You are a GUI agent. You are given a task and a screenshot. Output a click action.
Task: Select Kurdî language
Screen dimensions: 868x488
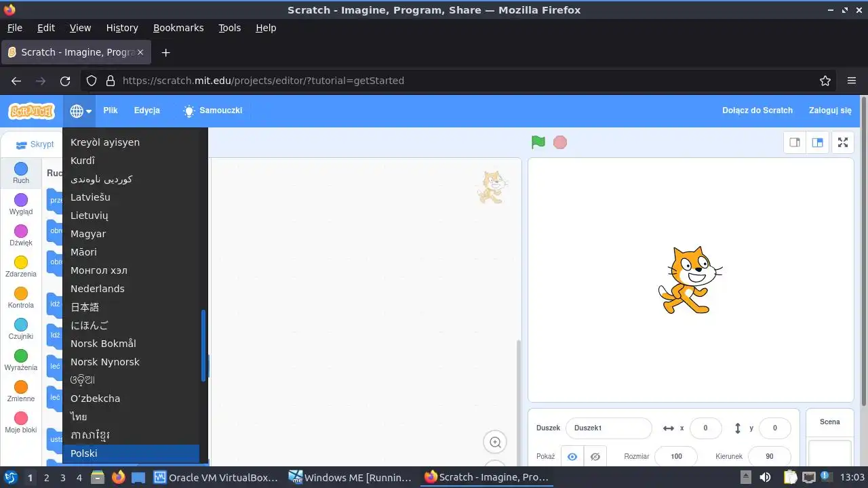[x=132, y=161]
